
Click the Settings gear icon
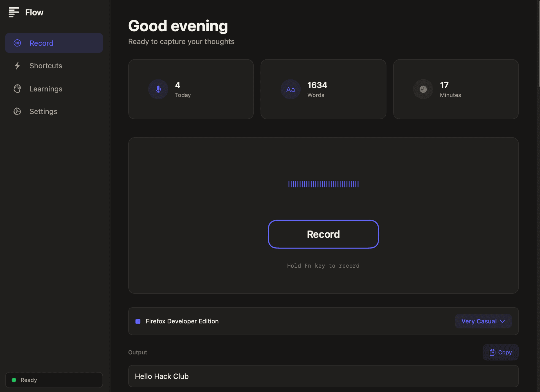point(17,111)
